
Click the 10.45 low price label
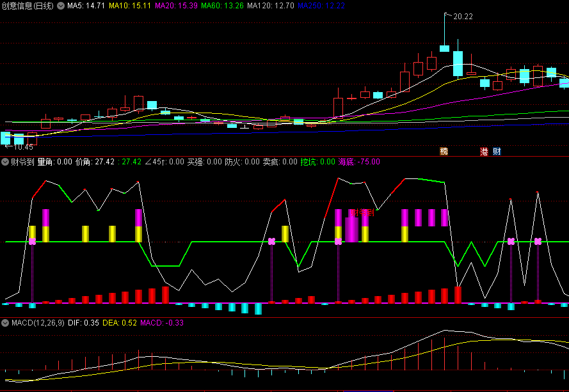(x=23, y=147)
